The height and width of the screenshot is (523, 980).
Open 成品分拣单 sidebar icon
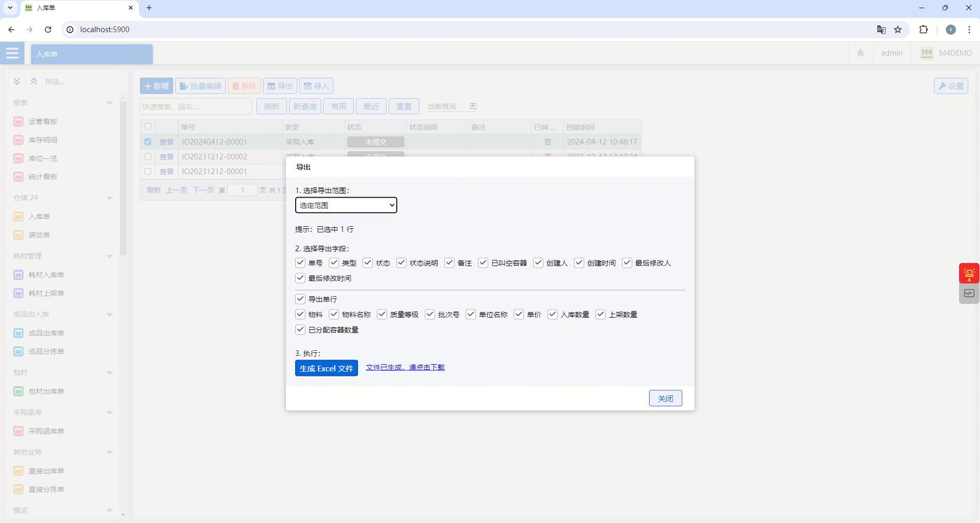(18, 351)
